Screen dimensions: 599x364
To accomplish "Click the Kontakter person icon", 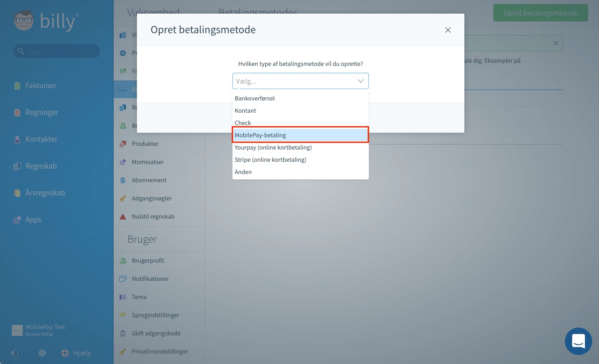I will [x=17, y=139].
